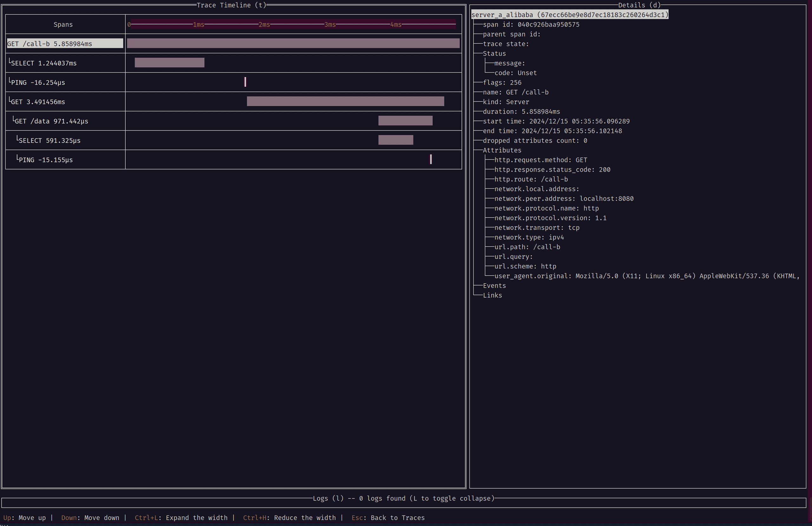Select the SELECT 1.244037ms span
This screenshot has width=812, height=526.
click(44, 63)
